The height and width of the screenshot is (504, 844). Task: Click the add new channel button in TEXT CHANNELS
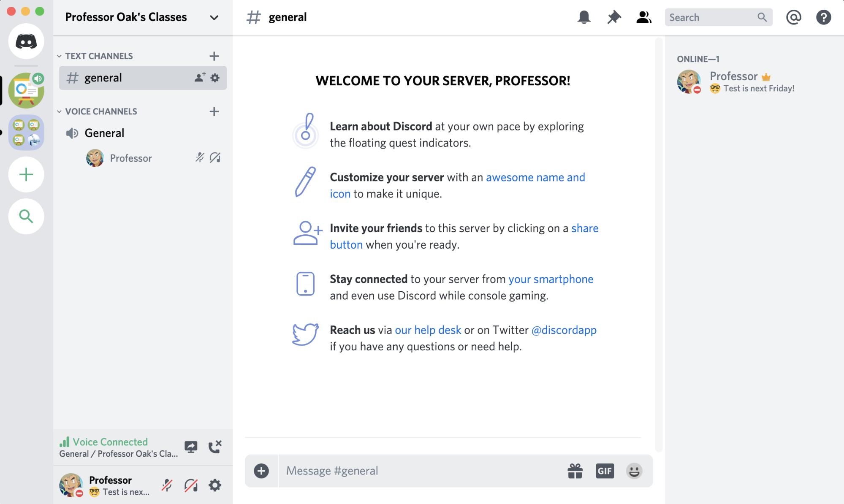click(x=214, y=55)
